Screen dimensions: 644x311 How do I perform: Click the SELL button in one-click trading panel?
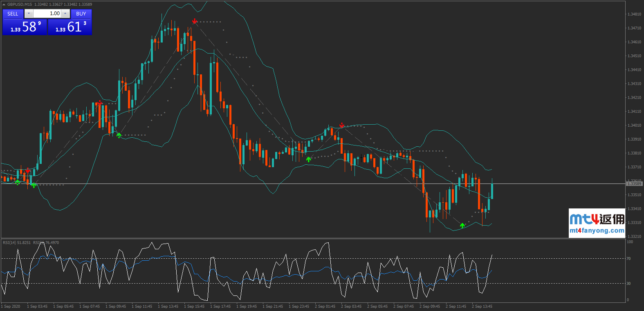[13, 13]
